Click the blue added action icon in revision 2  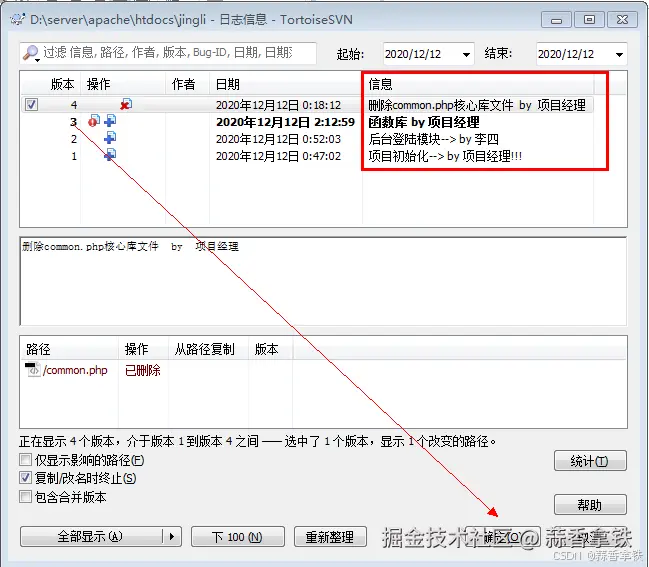point(110,138)
